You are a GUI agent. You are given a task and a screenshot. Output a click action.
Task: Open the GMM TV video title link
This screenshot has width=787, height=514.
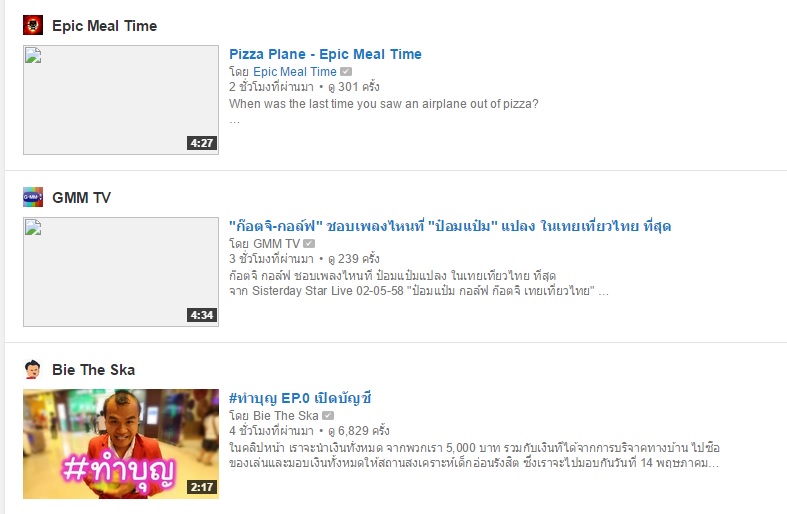coord(450,226)
